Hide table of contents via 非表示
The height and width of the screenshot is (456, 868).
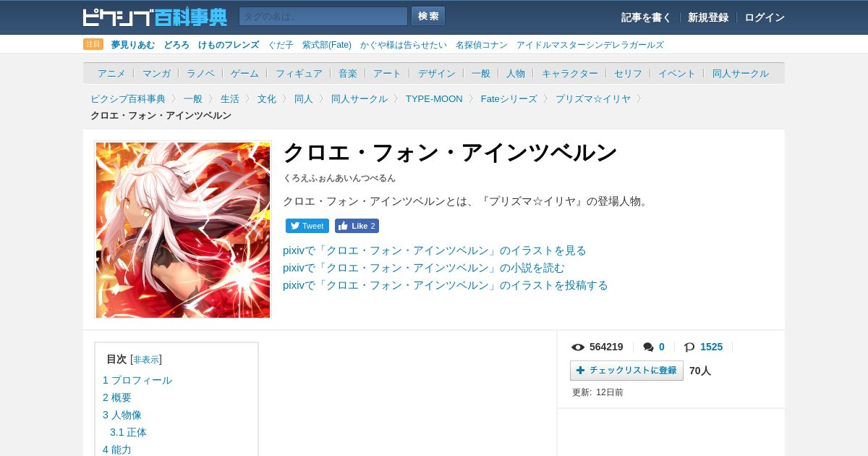[146, 360]
